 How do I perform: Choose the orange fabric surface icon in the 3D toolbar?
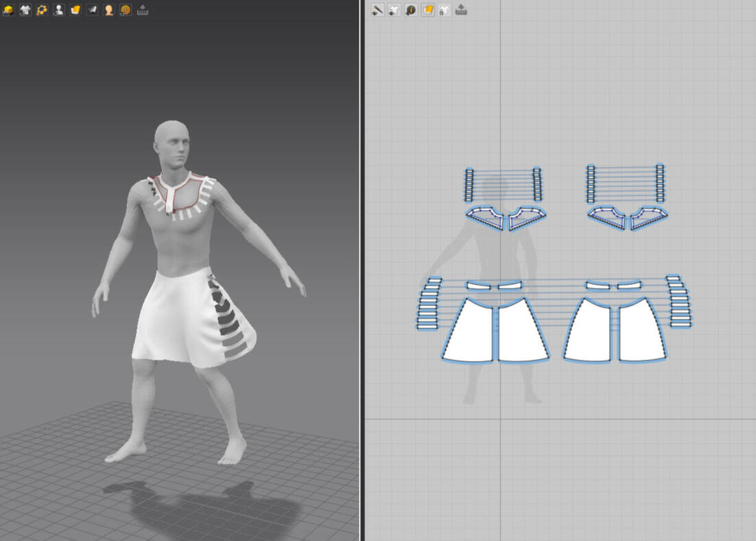(75, 10)
